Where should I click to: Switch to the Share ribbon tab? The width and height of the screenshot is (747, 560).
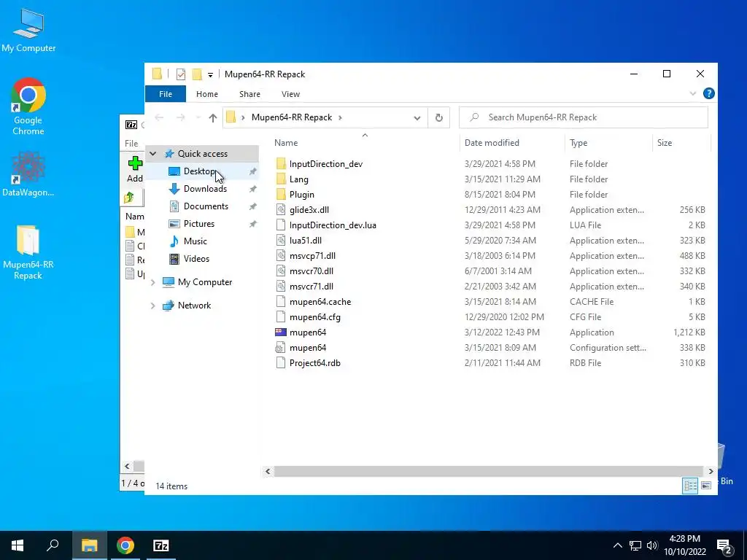pos(249,94)
